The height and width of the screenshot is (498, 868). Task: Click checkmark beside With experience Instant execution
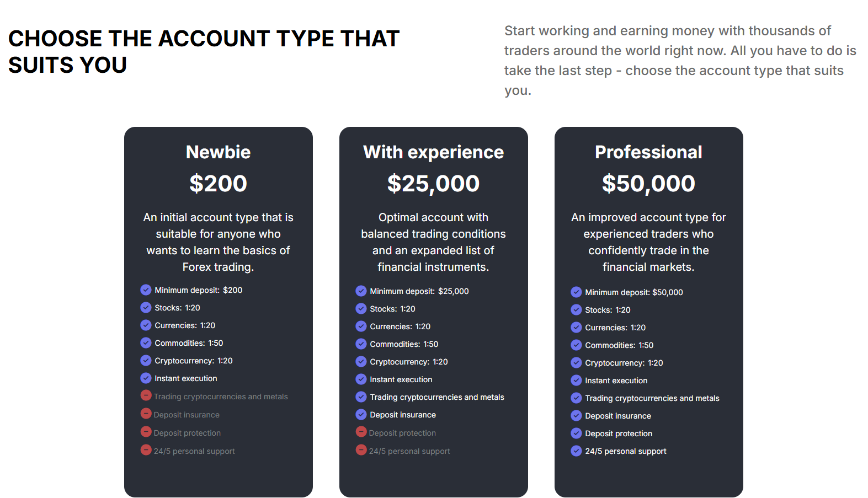361,379
